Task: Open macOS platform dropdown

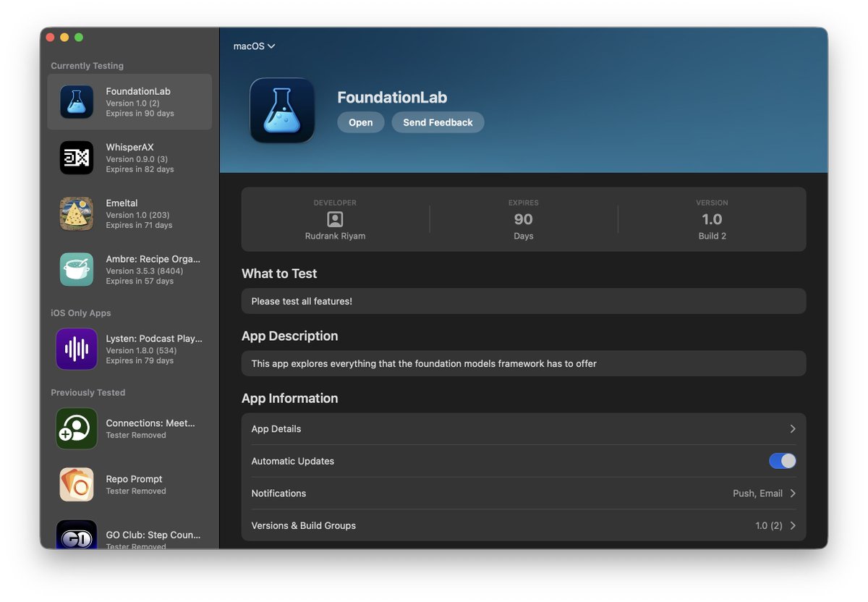Action: (x=254, y=46)
